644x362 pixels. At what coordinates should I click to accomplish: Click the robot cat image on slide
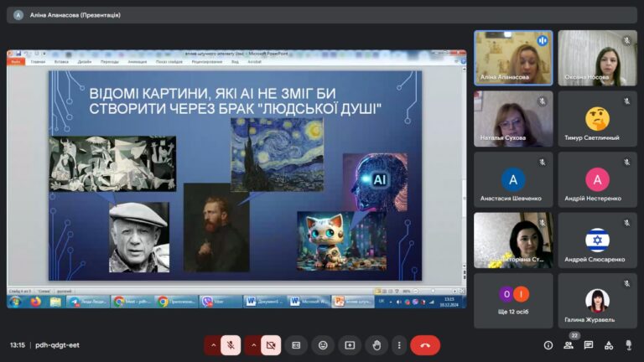tap(342, 241)
